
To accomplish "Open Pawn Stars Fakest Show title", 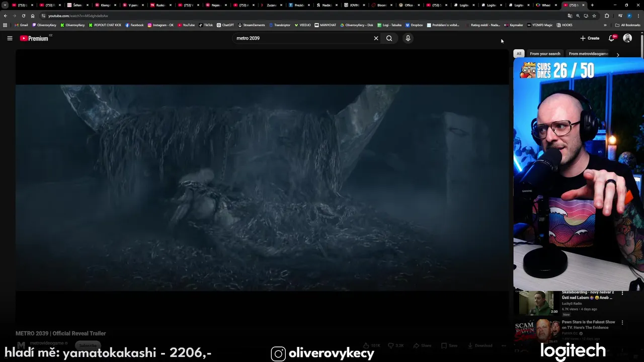I will 588,325.
